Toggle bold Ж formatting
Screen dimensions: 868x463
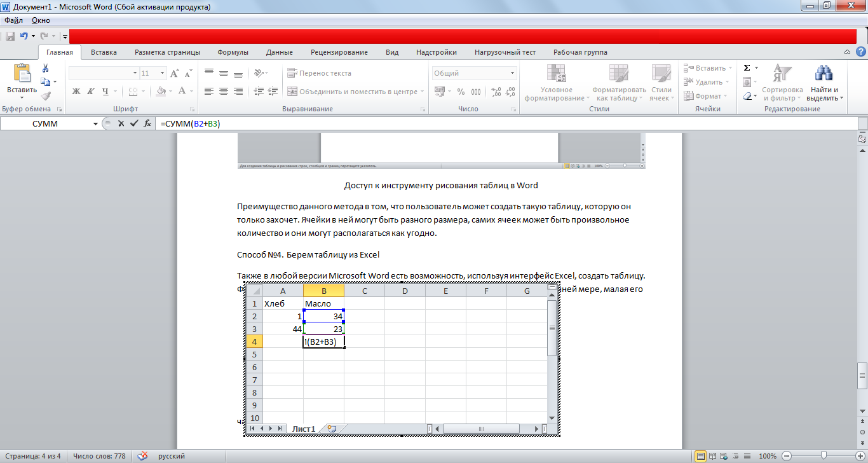pyautogui.click(x=76, y=92)
